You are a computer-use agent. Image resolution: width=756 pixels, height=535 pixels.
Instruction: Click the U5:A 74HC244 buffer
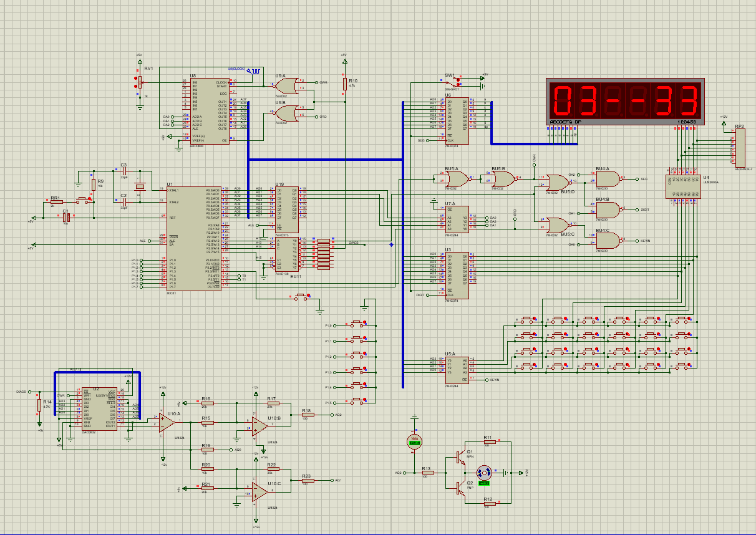coord(457,370)
